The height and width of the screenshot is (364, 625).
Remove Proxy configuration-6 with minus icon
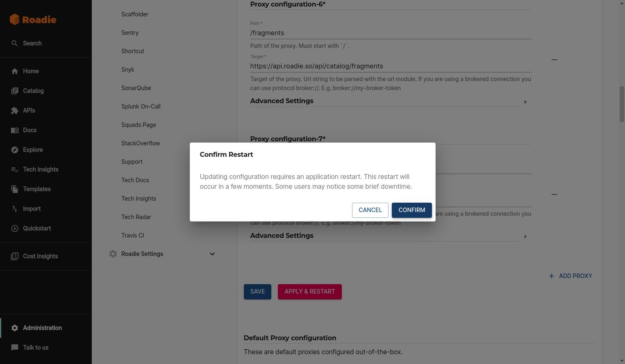pyautogui.click(x=554, y=60)
